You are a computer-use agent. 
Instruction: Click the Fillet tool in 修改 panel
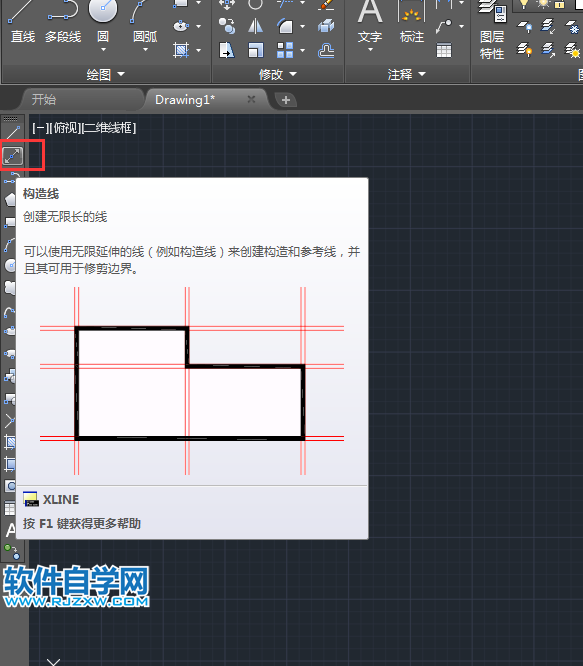pos(285,26)
